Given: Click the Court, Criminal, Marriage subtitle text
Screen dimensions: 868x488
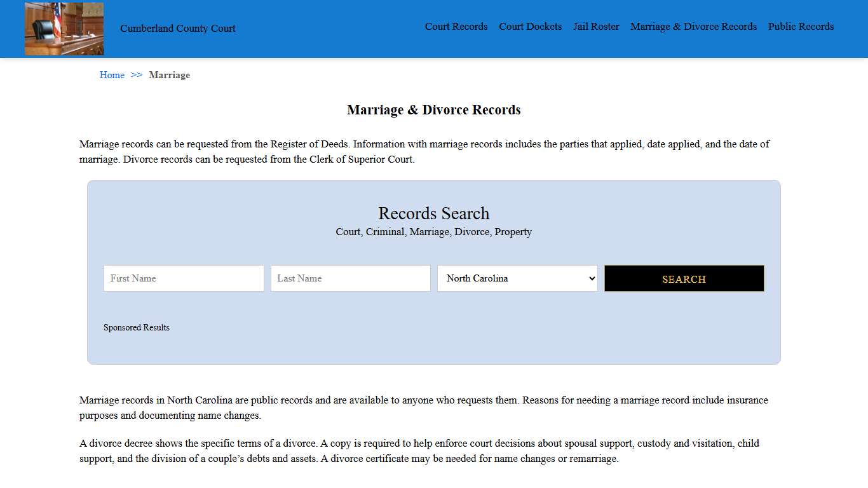Looking at the screenshot, I should click(x=433, y=231).
